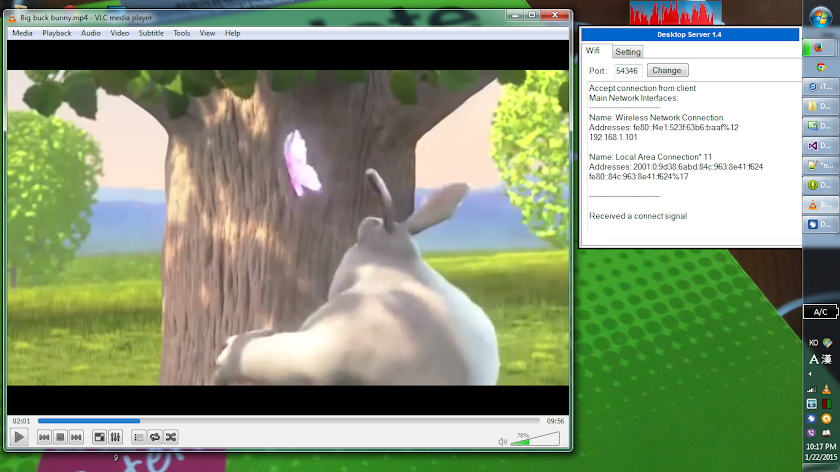The width and height of the screenshot is (840, 472).
Task: Switch to iTunes taskbar button
Action: [x=820, y=87]
